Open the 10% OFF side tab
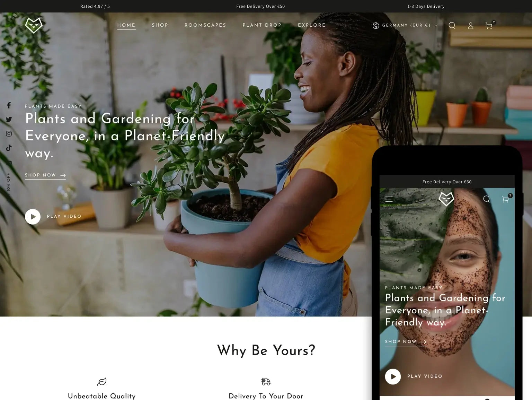532x400 pixels. coord(9,182)
